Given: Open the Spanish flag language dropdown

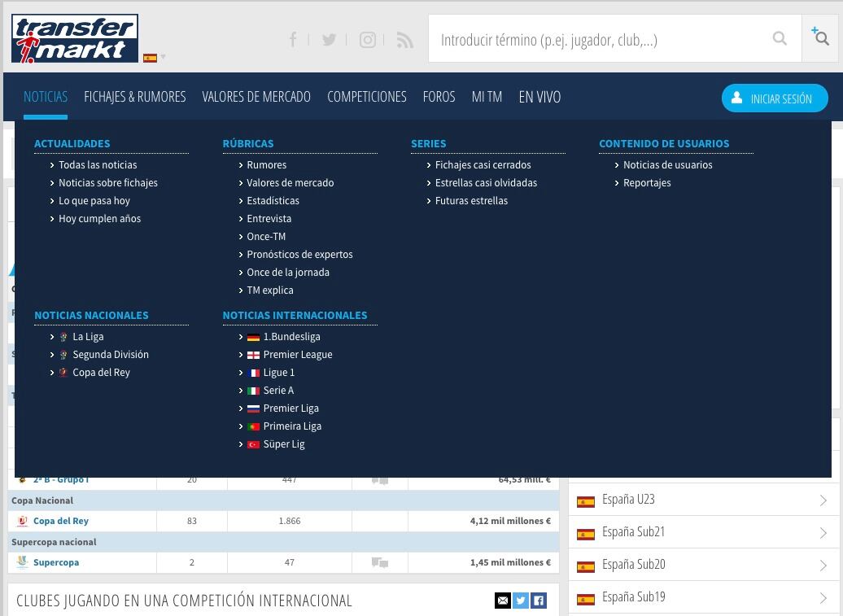Looking at the screenshot, I should coord(154,58).
